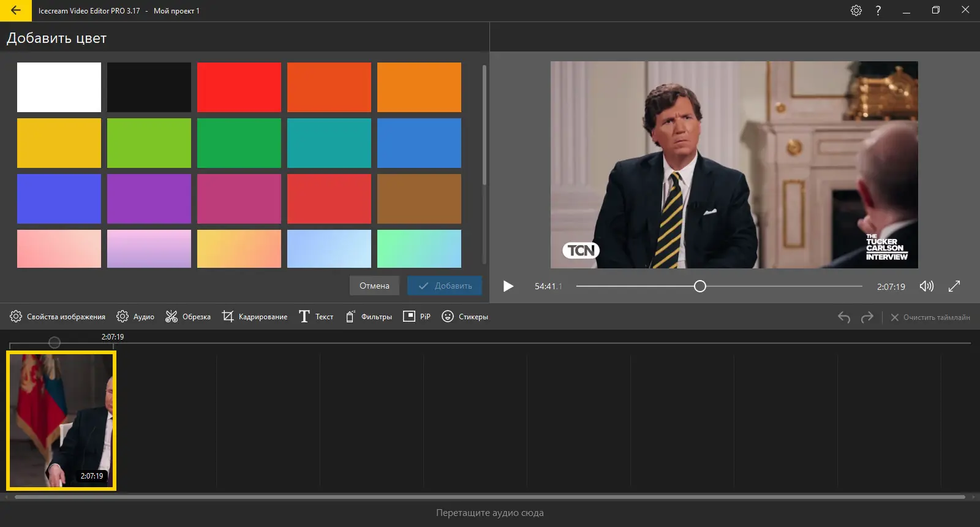The height and width of the screenshot is (527, 980).
Task: Click the timeline playhead marker
Action: 55,343
